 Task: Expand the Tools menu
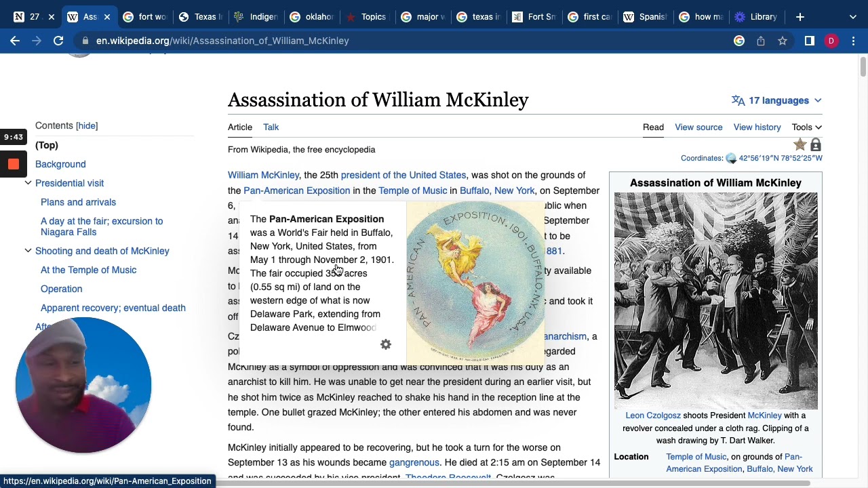pos(806,127)
